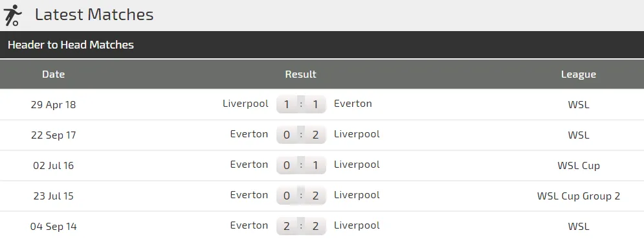Click Liverpool in the 04 Sep 14 row
The image size is (644, 239).
pyautogui.click(x=357, y=225)
